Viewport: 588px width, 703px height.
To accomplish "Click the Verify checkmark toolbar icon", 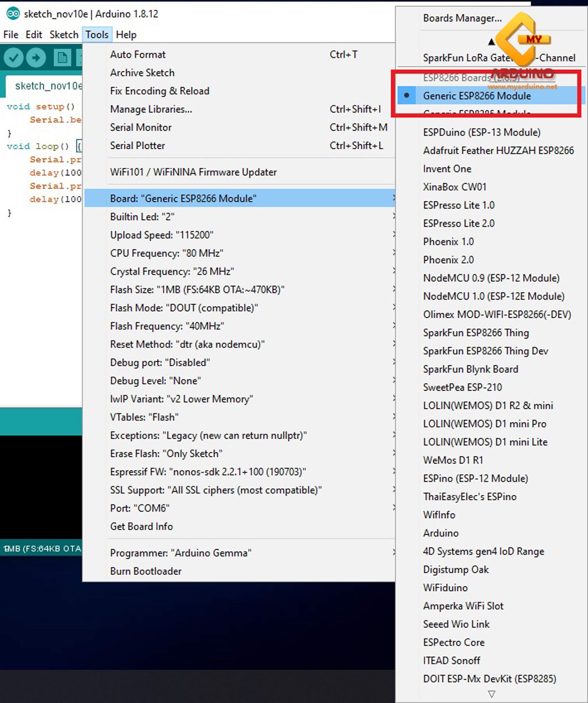I will (x=13, y=58).
